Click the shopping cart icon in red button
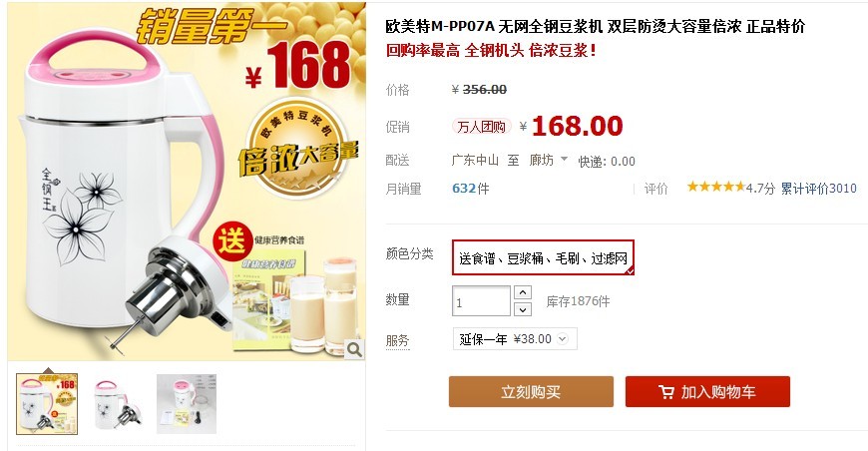The image size is (868, 451). click(666, 392)
